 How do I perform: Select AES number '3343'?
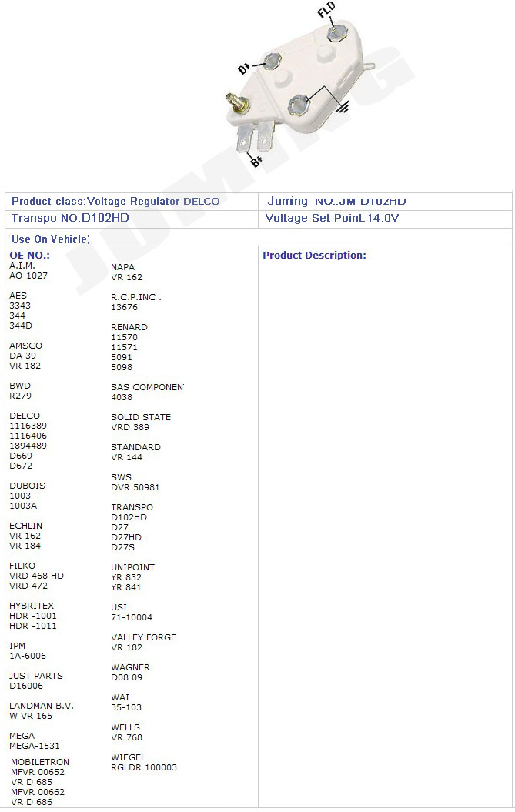(x=20, y=306)
